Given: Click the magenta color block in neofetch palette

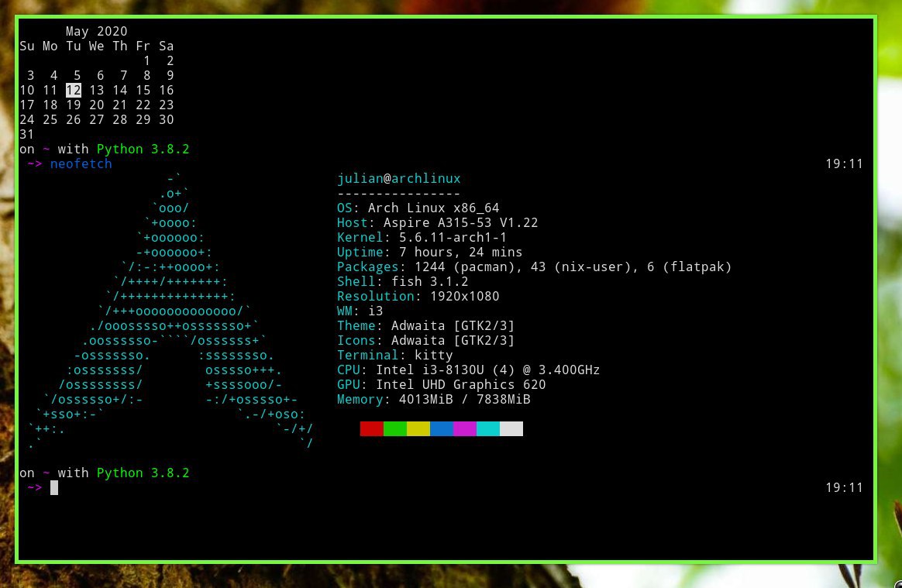Looking at the screenshot, I should pos(465,428).
